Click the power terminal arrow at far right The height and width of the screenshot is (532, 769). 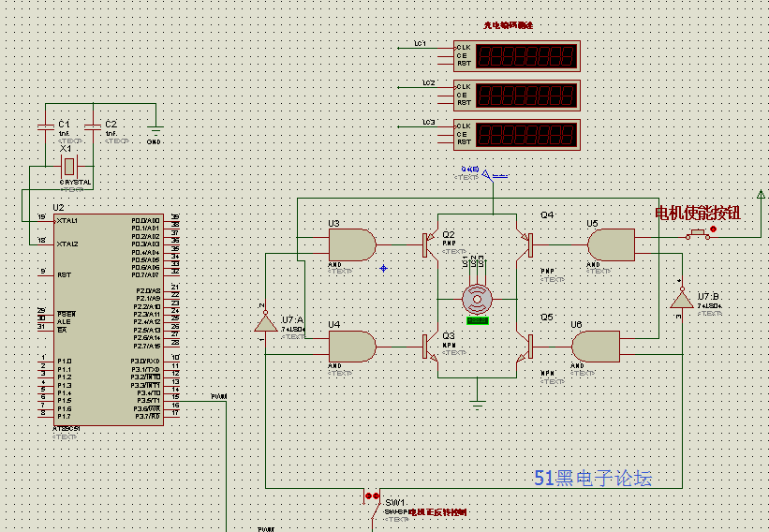pyautogui.click(x=761, y=194)
